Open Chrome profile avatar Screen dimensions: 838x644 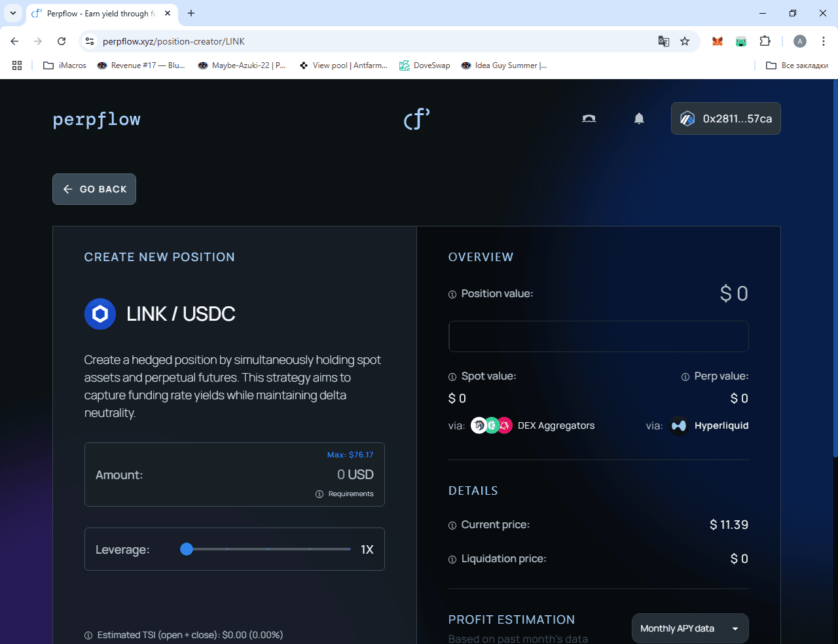click(x=800, y=41)
